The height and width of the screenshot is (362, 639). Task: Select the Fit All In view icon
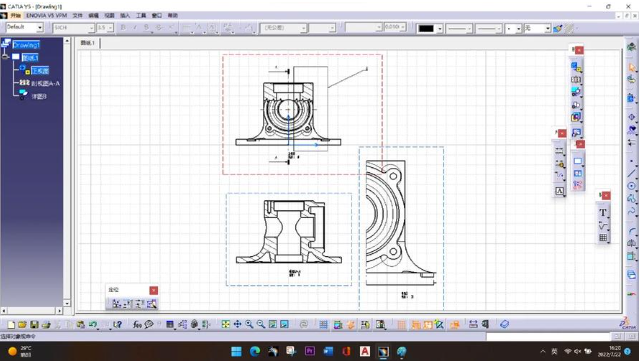[x=225, y=324]
